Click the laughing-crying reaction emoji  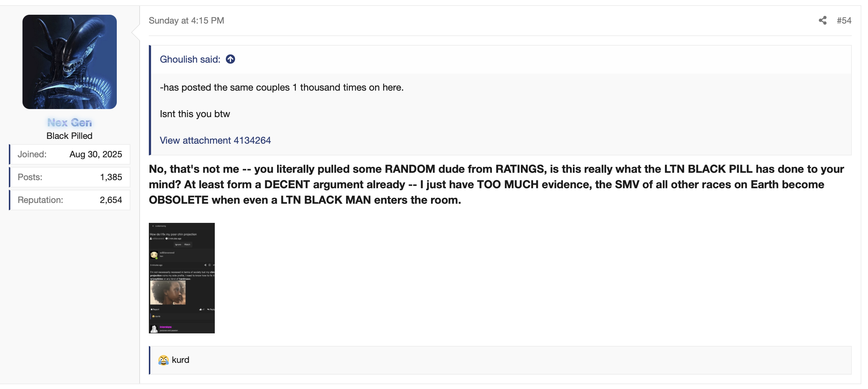click(x=163, y=360)
